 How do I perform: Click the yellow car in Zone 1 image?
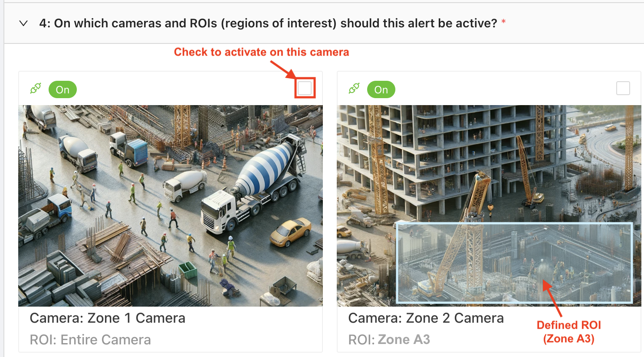click(x=291, y=232)
